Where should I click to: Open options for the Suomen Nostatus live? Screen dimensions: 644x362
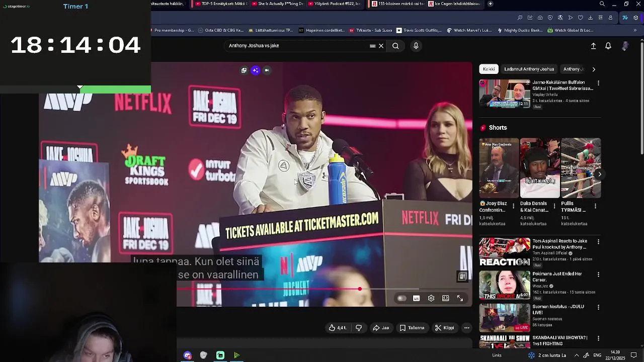coord(598,307)
